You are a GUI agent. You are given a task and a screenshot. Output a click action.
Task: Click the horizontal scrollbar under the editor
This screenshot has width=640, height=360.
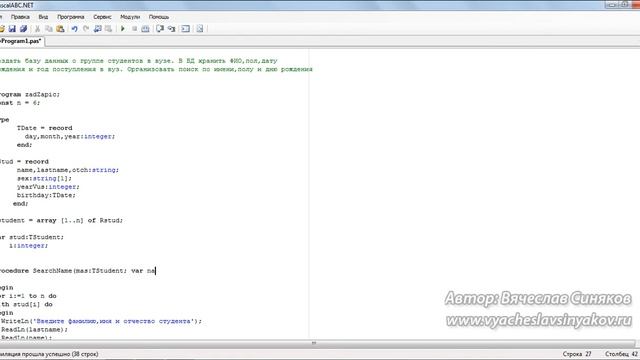coord(318,343)
